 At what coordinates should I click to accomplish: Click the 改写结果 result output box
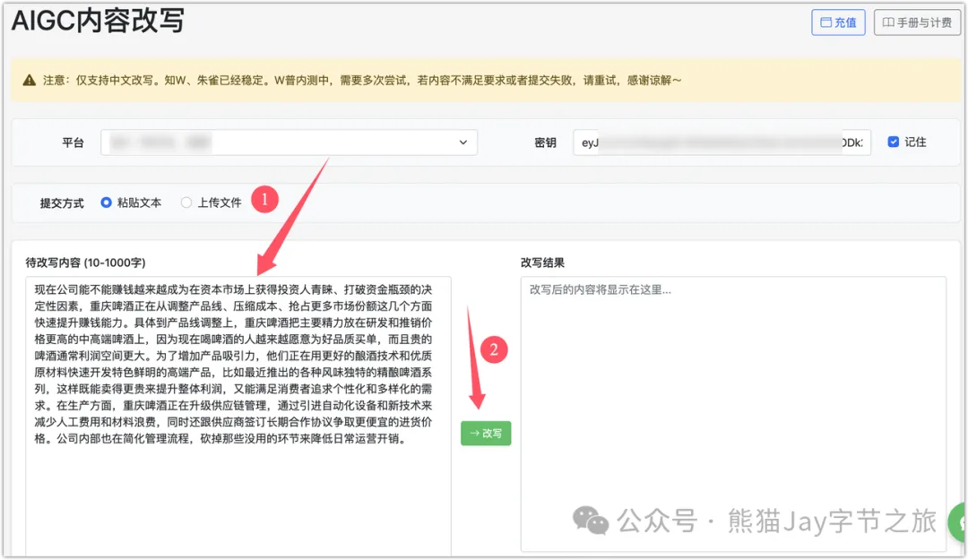coord(732,412)
